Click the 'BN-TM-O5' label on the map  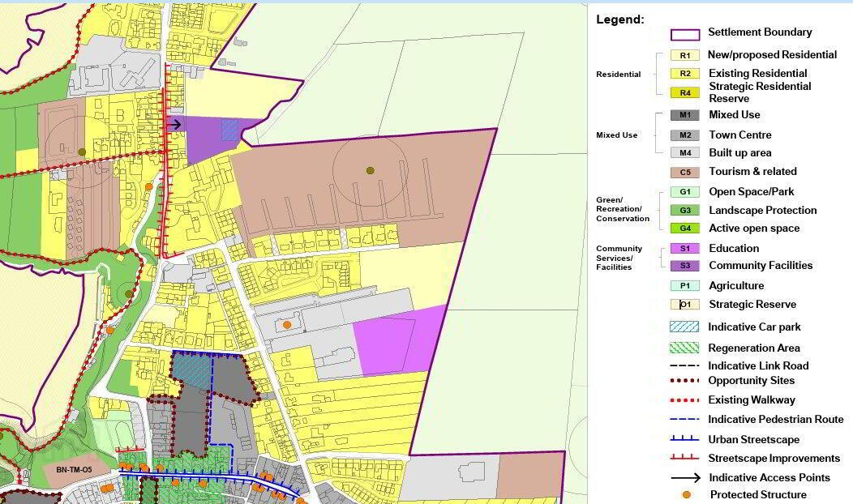(x=75, y=470)
